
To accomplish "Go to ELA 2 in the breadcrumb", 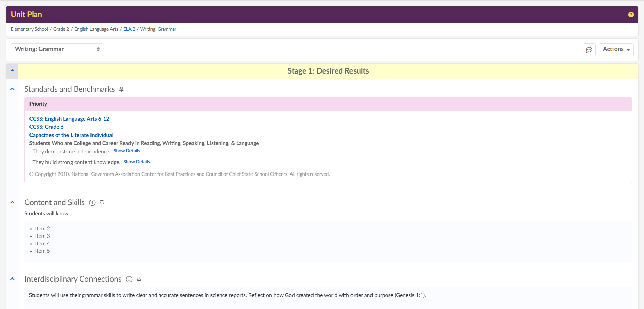I will [129, 29].
